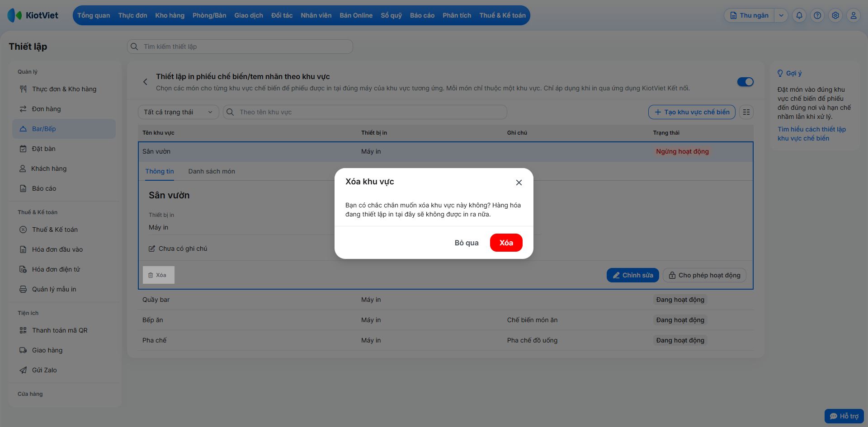Click the Bếp ăn table row

[446, 320]
